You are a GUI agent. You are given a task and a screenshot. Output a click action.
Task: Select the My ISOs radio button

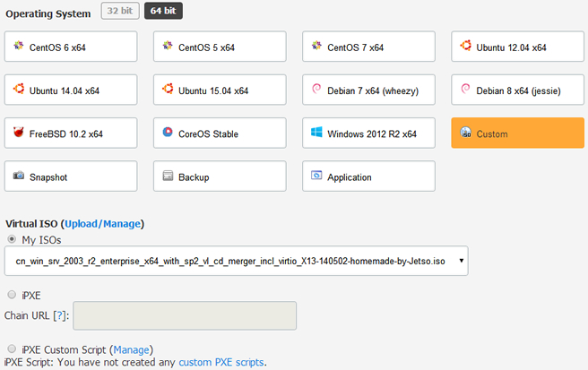tap(11, 239)
